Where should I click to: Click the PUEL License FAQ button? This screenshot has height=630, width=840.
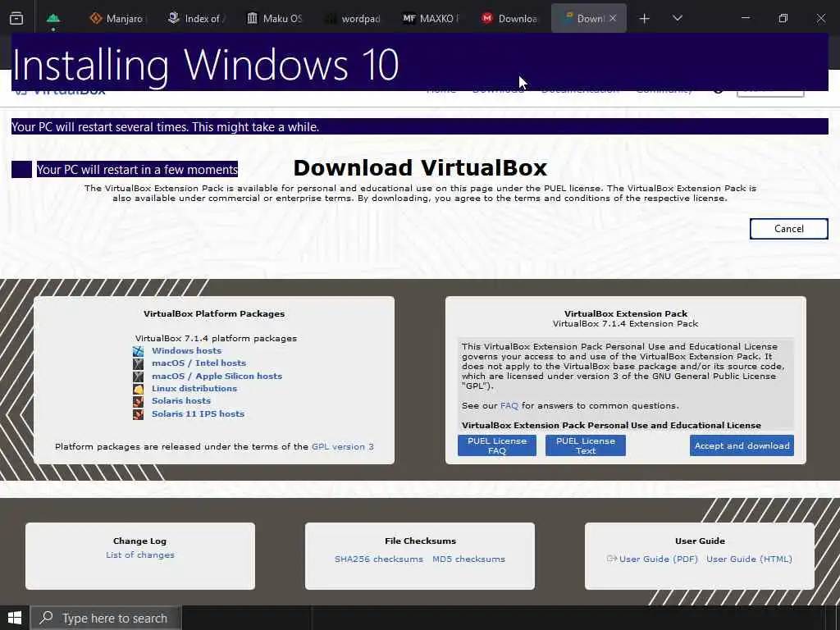[x=497, y=445]
